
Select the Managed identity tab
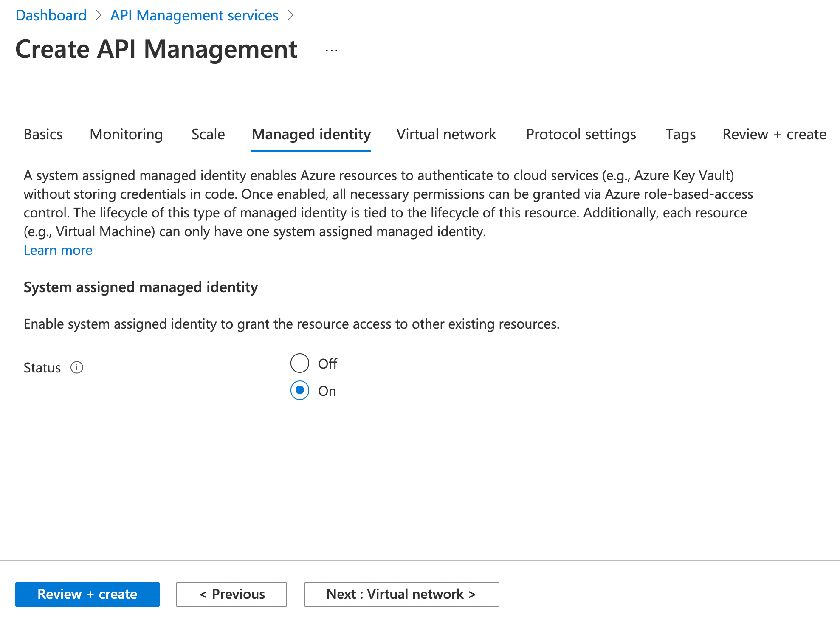click(311, 134)
